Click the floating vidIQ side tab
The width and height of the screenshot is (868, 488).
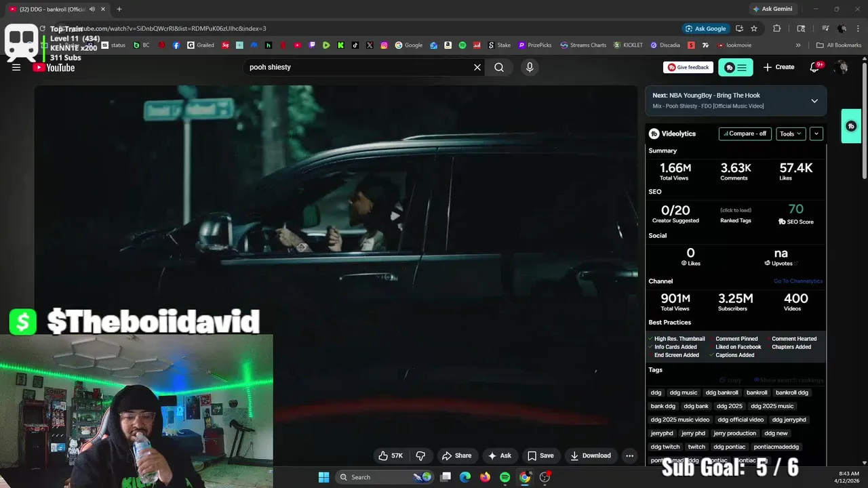click(851, 126)
